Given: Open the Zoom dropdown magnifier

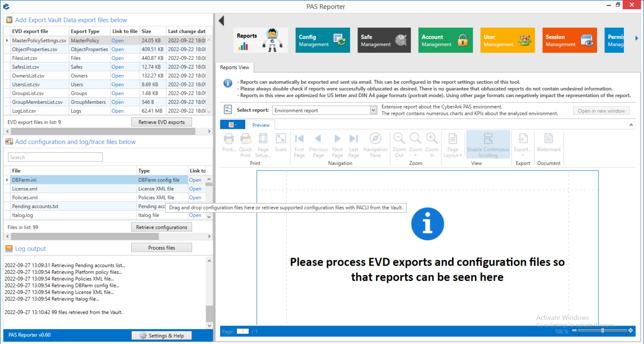Looking at the screenshot, I should (415, 145).
